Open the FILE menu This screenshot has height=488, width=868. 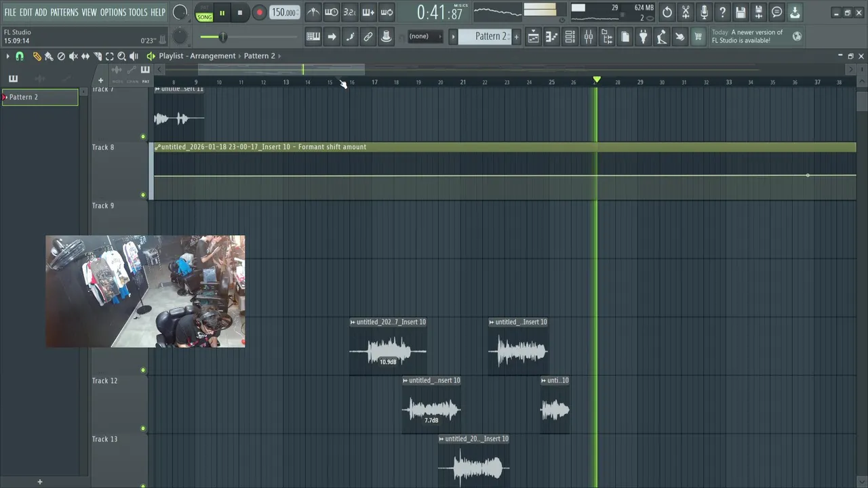10,12
